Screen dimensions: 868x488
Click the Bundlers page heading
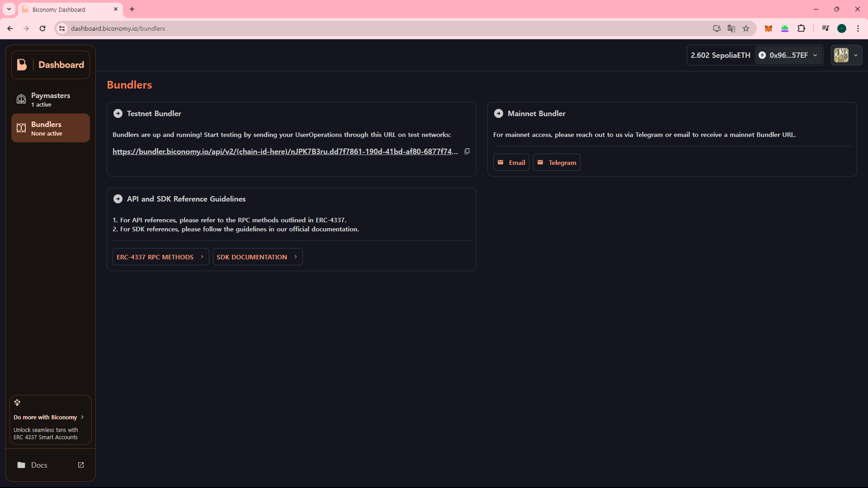coord(129,85)
